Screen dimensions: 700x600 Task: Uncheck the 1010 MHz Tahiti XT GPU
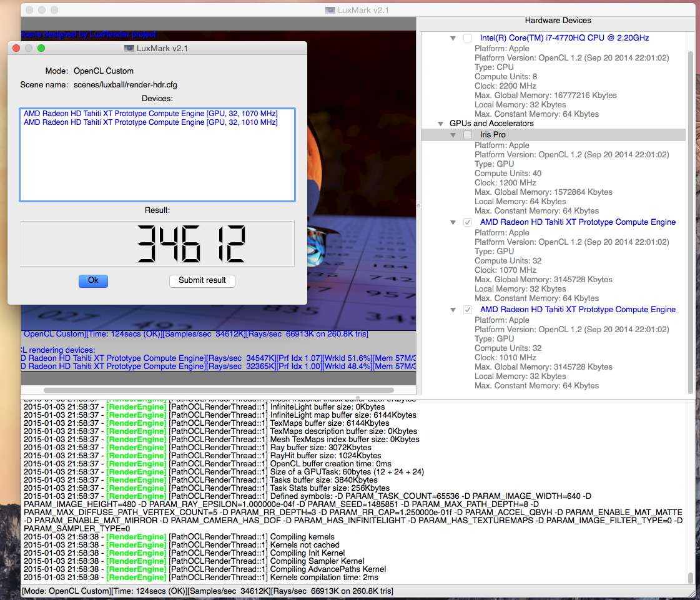tap(468, 310)
